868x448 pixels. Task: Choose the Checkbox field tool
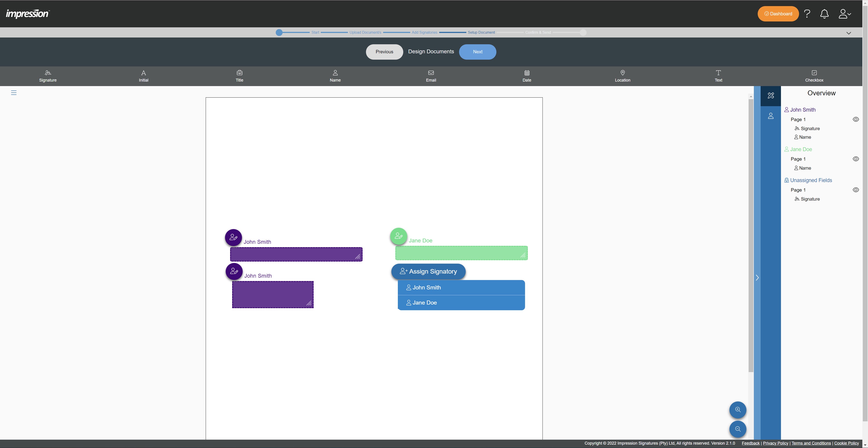click(814, 76)
